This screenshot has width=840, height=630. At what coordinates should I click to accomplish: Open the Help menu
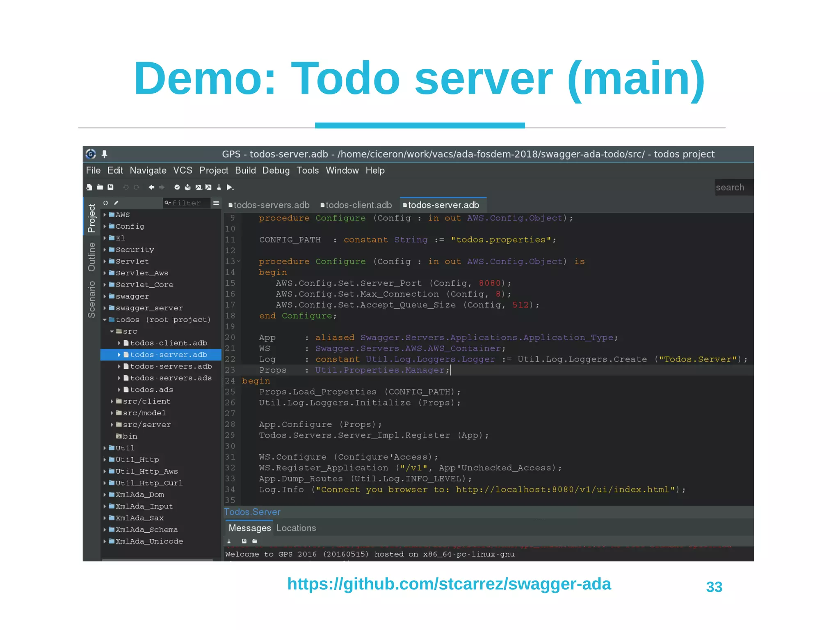tap(375, 170)
